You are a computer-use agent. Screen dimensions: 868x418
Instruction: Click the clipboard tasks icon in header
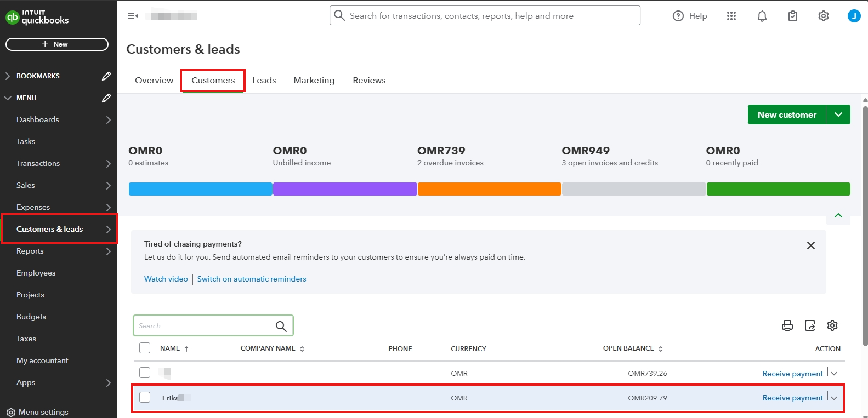click(x=792, y=16)
